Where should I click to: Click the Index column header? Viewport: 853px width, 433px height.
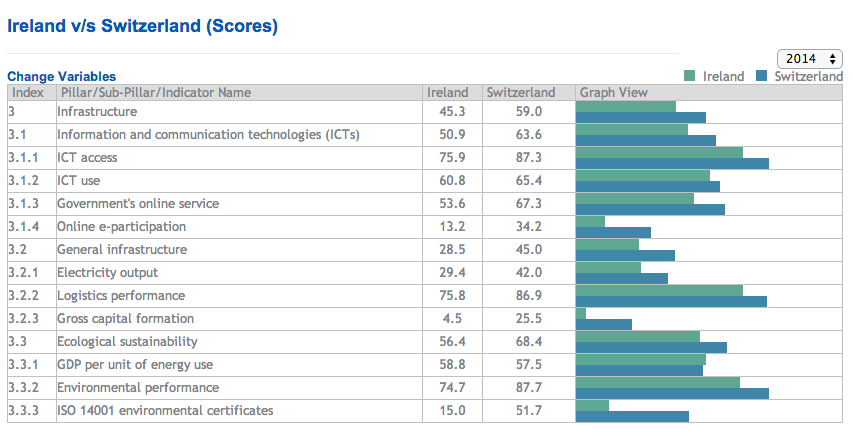pyautogui.click(x=28, y=93)
